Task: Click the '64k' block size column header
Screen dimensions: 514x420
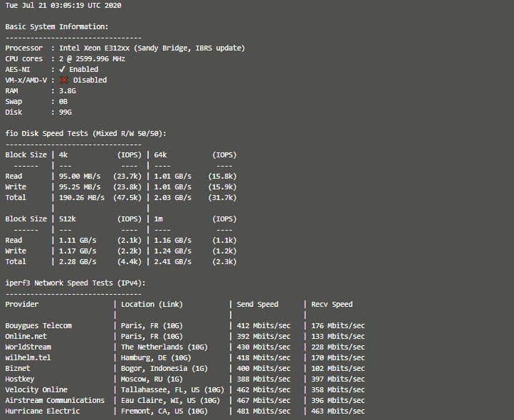Action: 160,154
